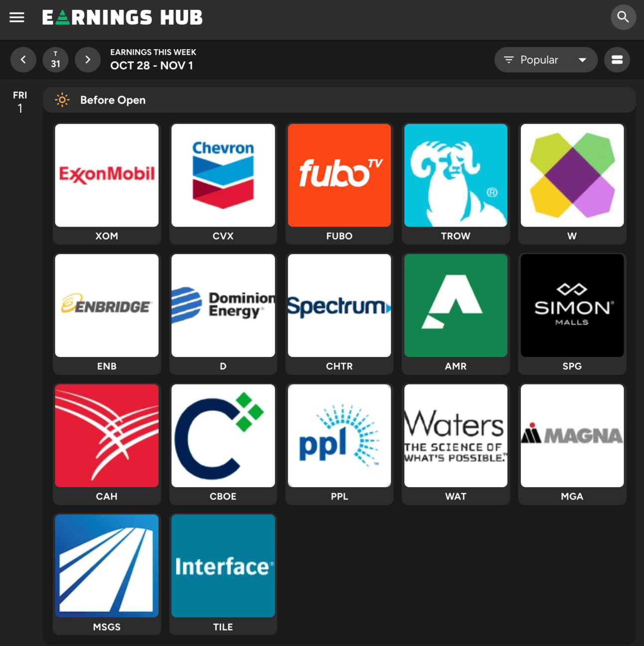The height and width of the screenshot is (646, 644).
Task: Open the fuboTV FUBO card
Action: [x=339, y=184]
